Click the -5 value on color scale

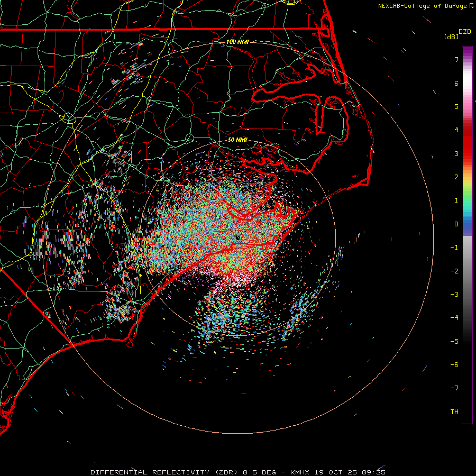point(454,342)
